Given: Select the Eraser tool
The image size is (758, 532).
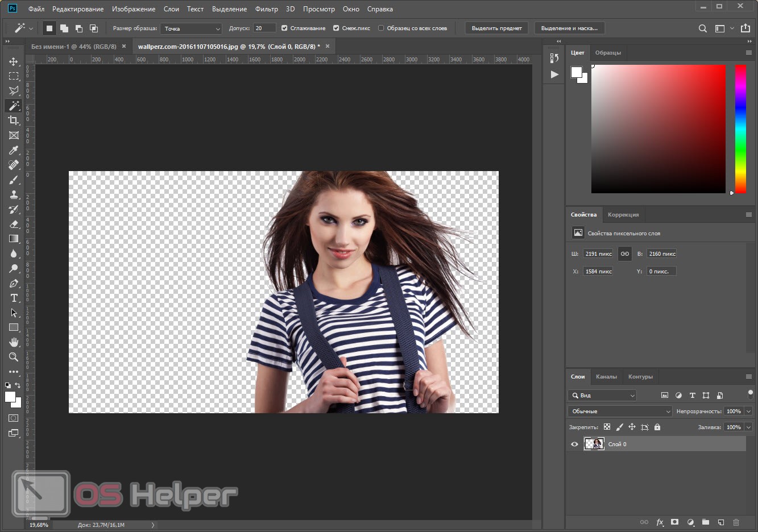Looking at the screenshot, I should 14,224.
